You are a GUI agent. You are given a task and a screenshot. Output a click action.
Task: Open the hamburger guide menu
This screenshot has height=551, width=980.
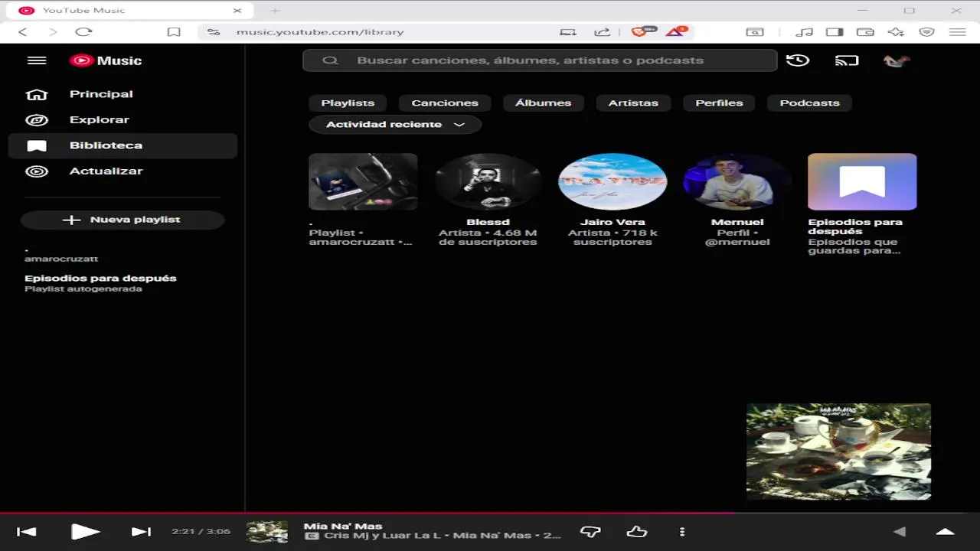pyautogui.click(x=37, y=60)
